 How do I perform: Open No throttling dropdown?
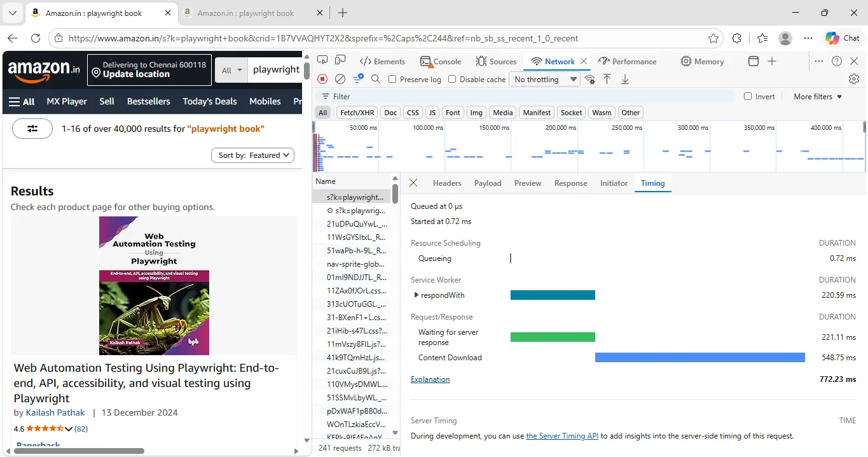(544, 79)
